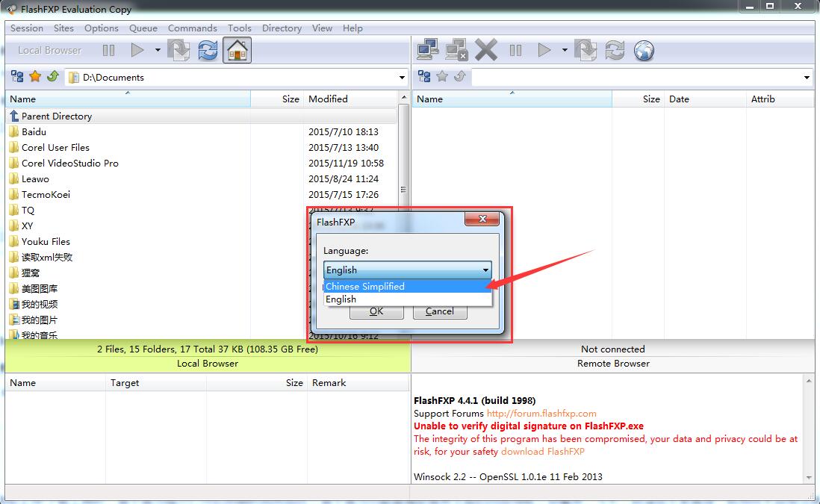
Task: Click the Connect icon with two computers
Action: coord(428,50)
